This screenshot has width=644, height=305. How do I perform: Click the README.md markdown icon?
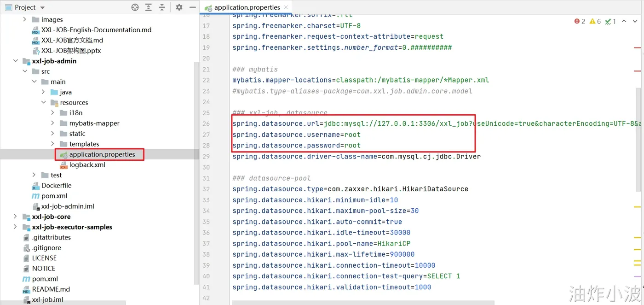coord(26,289)
